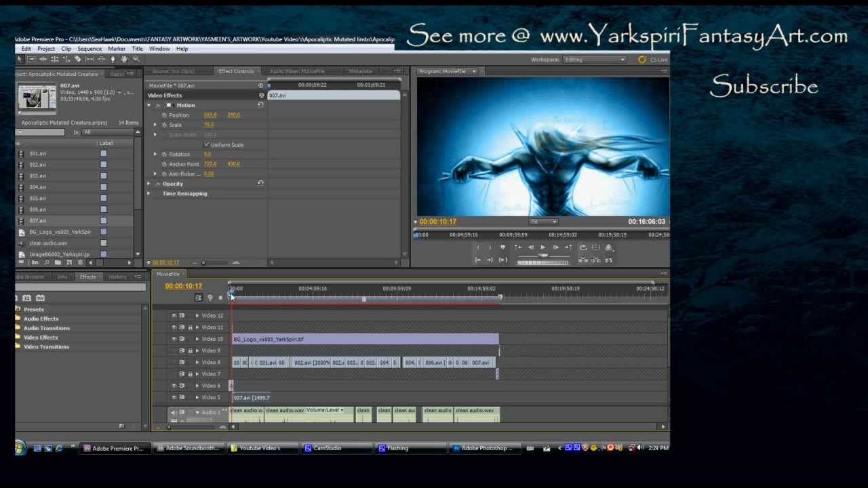Open the Sequence menu

pos(90,49)
